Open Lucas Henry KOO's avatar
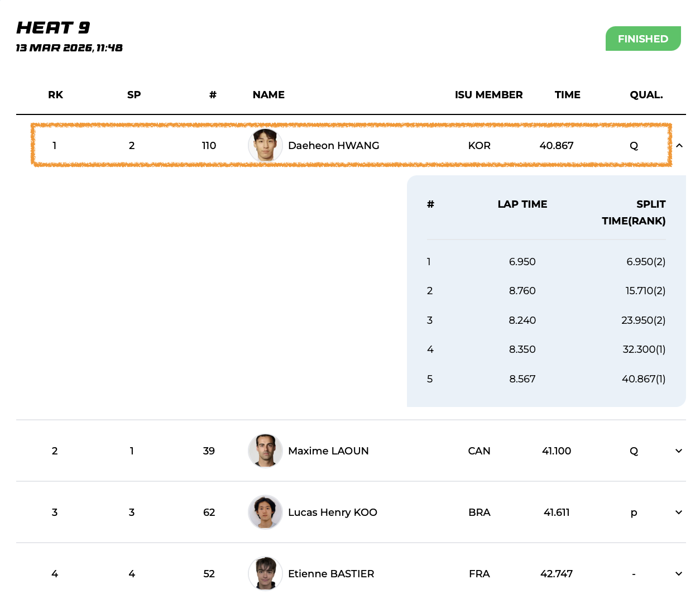Image resolution: width=700 pixels, height=613 pixels. click(265, 512)
